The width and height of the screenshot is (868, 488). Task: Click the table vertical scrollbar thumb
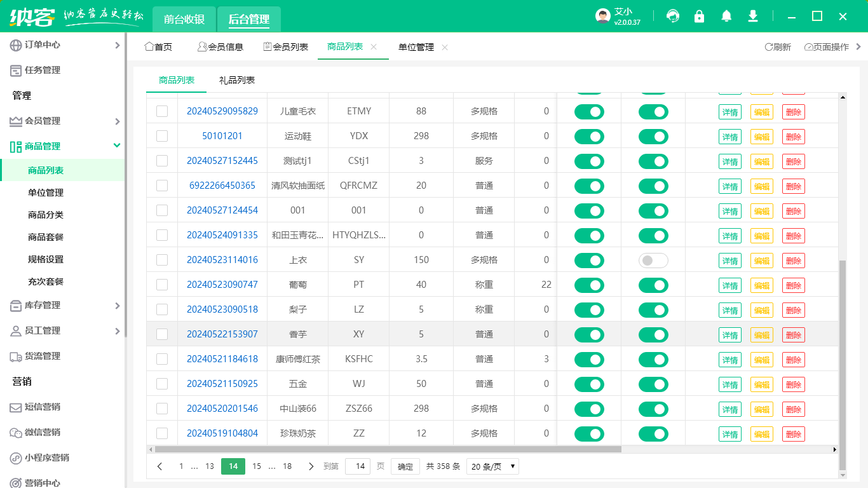pyautogui.click(x=843, y=364)
